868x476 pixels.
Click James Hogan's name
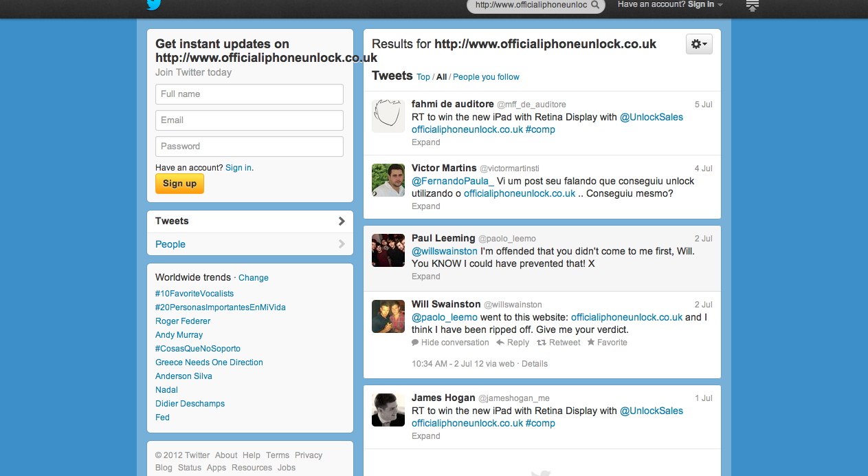[442, 398]
